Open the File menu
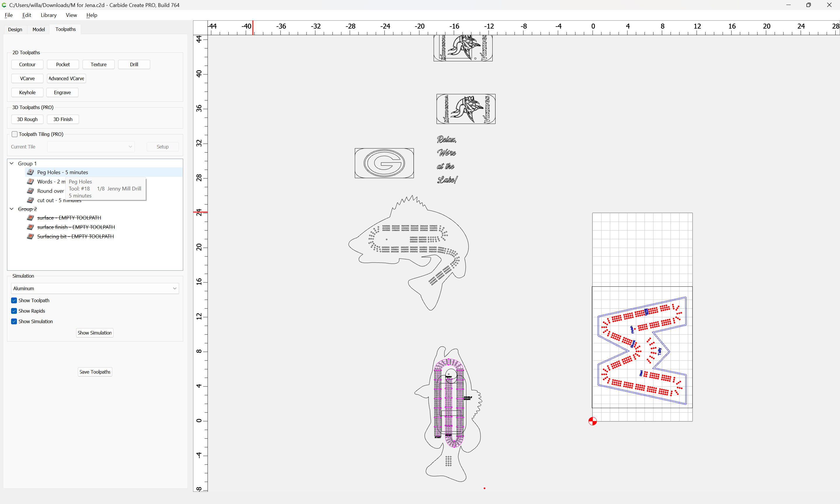This screenshot has height=504, width=840. (9, 15)
